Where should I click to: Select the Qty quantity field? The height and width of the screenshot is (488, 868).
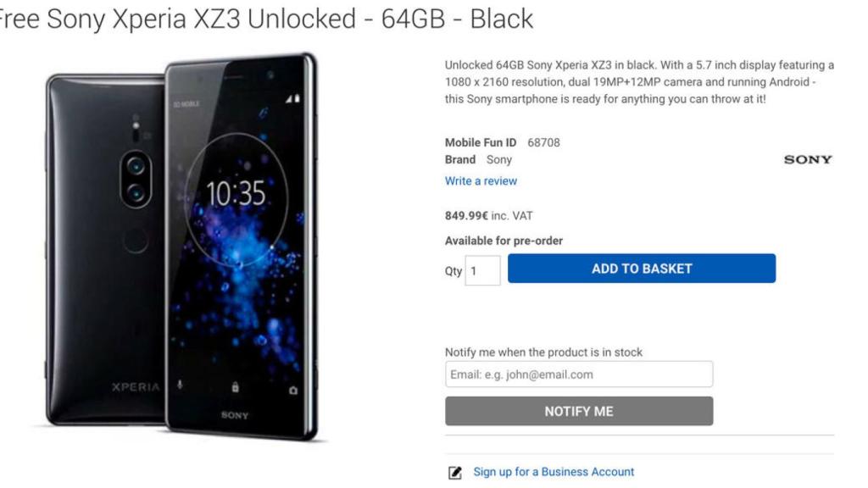(x=482, y=269)
